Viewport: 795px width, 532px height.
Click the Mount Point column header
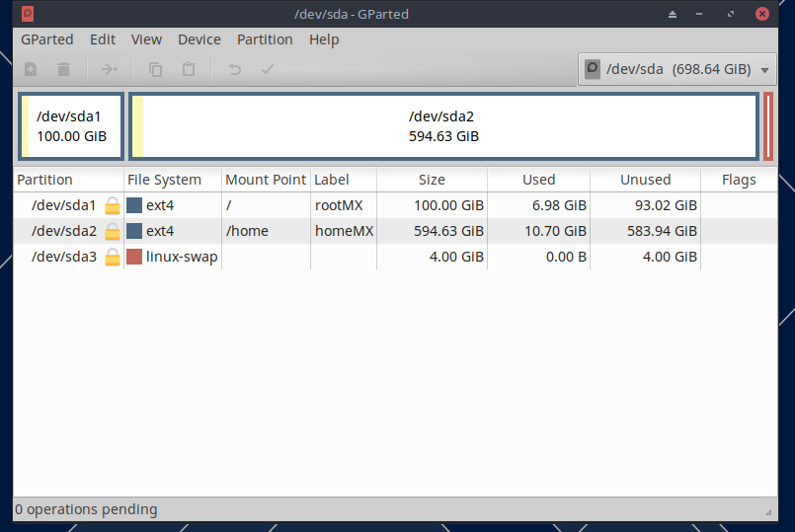click(x=266, y=180)
